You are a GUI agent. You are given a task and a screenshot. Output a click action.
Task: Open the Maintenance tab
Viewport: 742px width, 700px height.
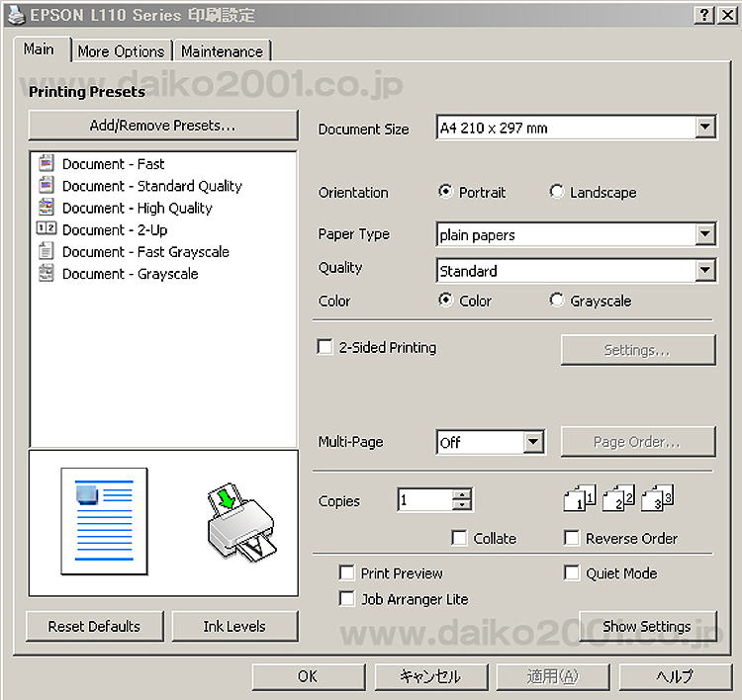[x=222, y=51]
